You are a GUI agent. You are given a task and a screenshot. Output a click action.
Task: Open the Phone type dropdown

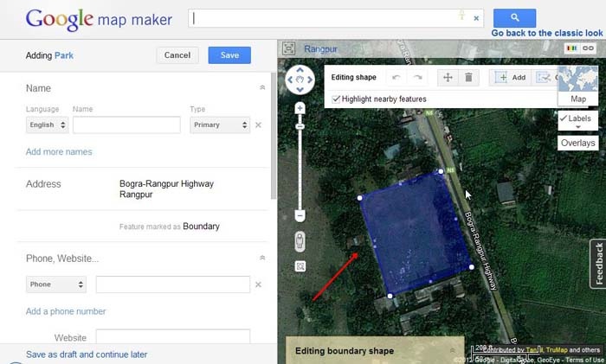click(57, 284)
